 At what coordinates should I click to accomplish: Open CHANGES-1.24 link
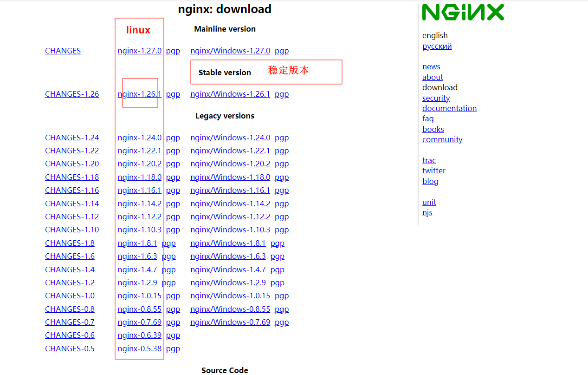pos(72,138)
